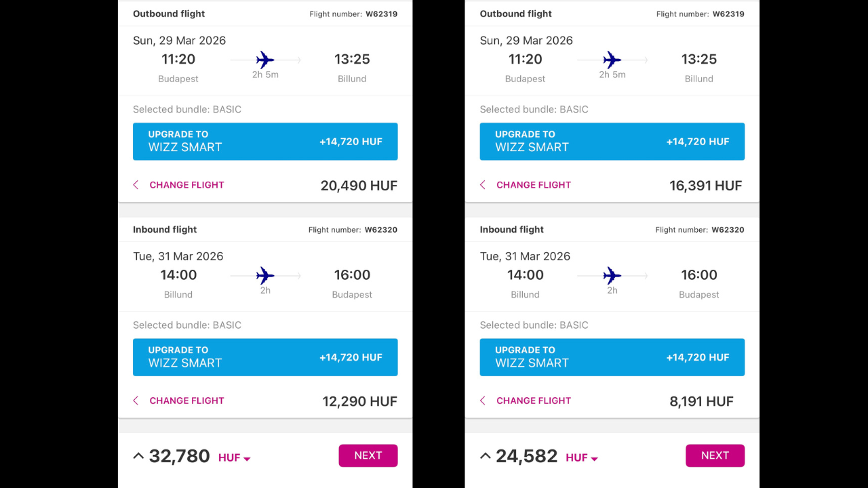Click the plane icon on the right panel's outbound flight
Screen dimensions: 868x488
(x=612, y=60)
